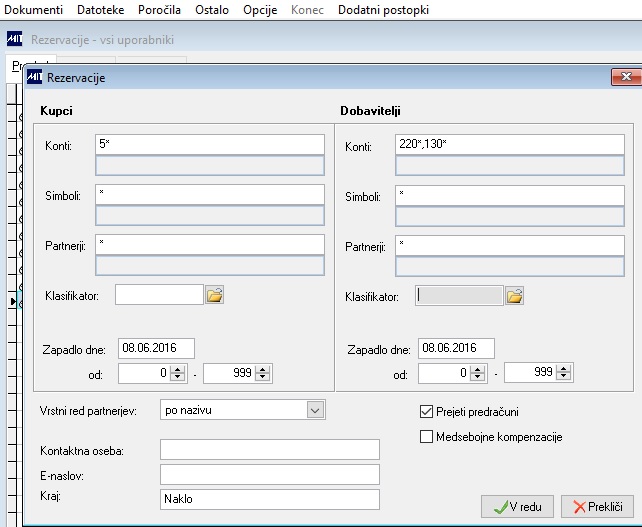The image size is (642, 527).
Task: Confirm with the V redu button
Action: tap(518, 507)
